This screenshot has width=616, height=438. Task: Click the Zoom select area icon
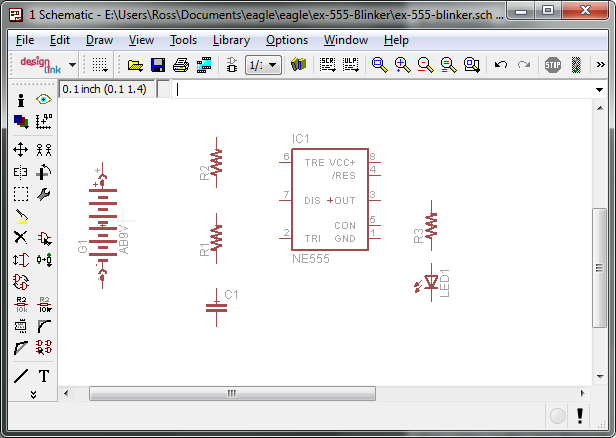[472, 65]
